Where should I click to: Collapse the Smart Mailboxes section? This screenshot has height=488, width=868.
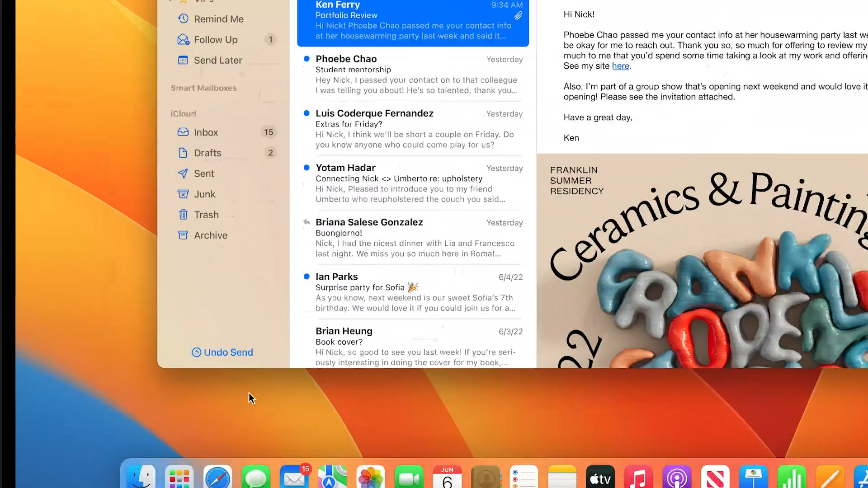pyautogui.click(x=203, y=88)
